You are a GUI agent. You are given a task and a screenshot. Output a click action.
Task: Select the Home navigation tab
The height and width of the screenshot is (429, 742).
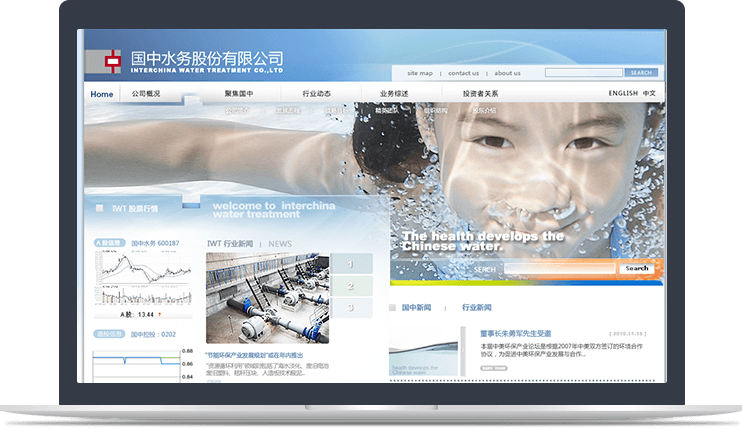coord(102,94)
